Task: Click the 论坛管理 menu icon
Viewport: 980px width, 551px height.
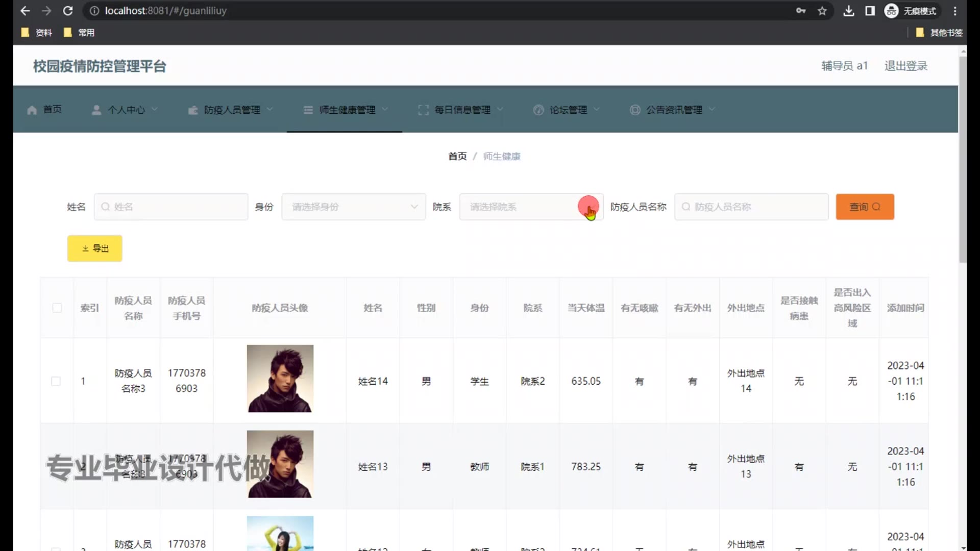Action: coord(538,110)
